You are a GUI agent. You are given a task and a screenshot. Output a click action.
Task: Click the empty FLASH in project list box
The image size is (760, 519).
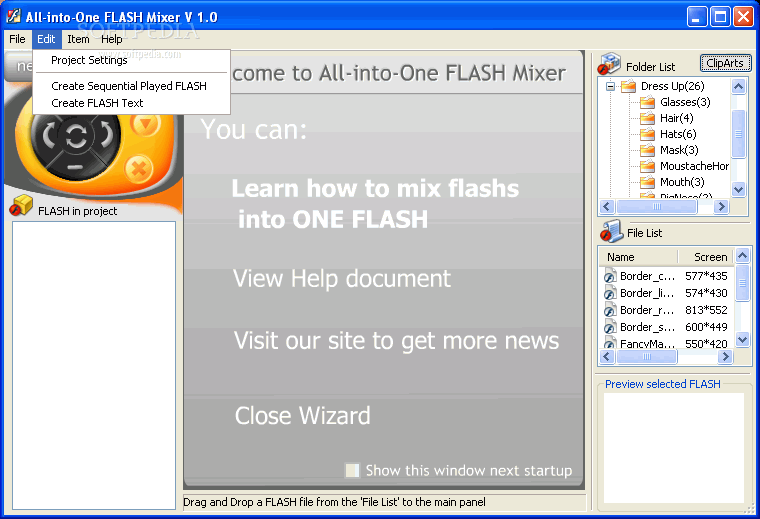point(94,365)
